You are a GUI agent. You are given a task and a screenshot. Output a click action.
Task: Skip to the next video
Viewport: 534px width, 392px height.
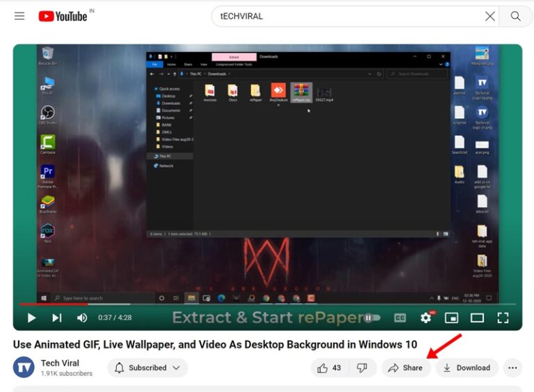(57, 318)
